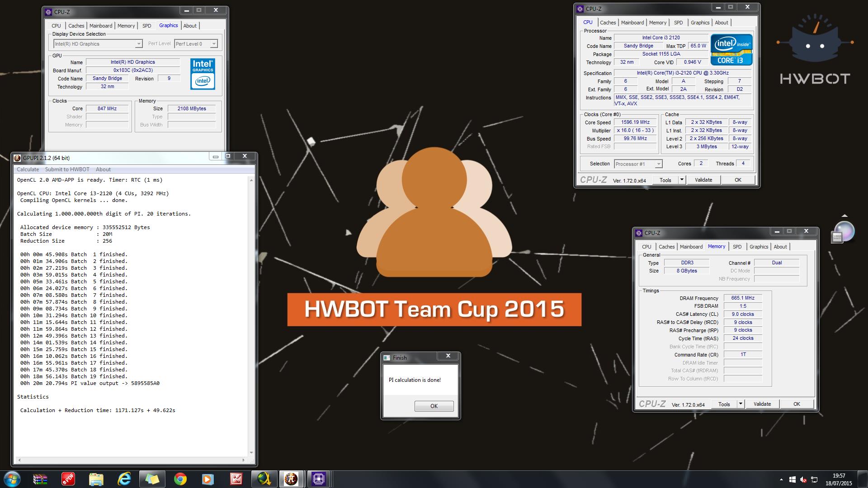This screenshot has height=488, width=868.
Task: Click GPUPI horizontal scrollbar right arrow
Action: (x=243, y=460)
